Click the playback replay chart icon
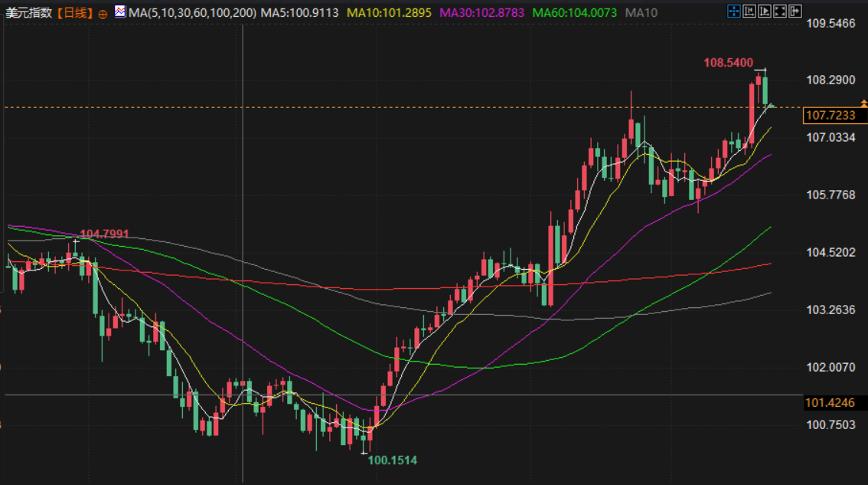 click(x=764, y=11)
